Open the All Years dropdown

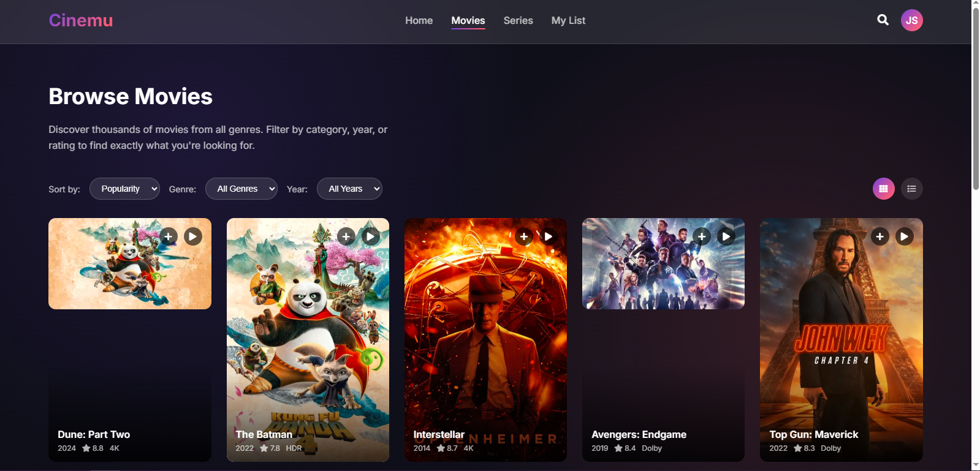click(349, 189)
